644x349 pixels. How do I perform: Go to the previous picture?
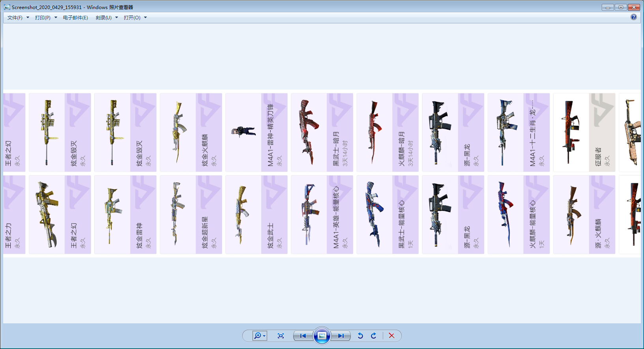coord(303,336)
